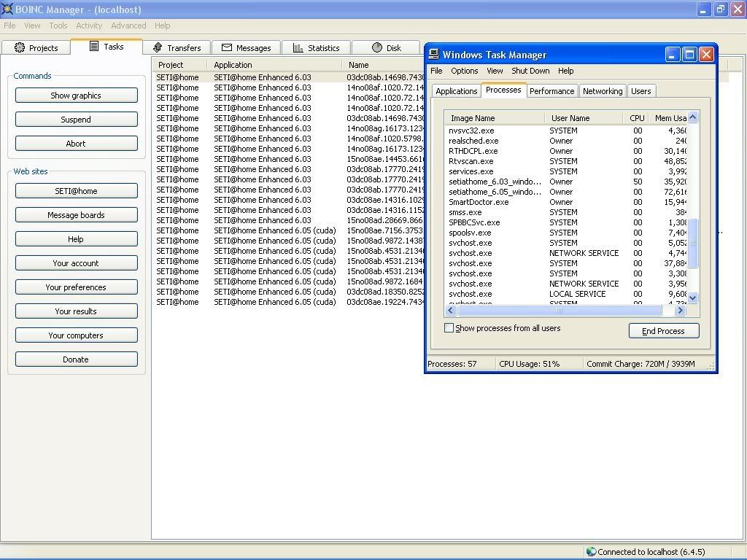Select task 15no08ae.7156 cuda row
Image resolution: width=747 pixels, height=560 pixels.
click(289, 230)
